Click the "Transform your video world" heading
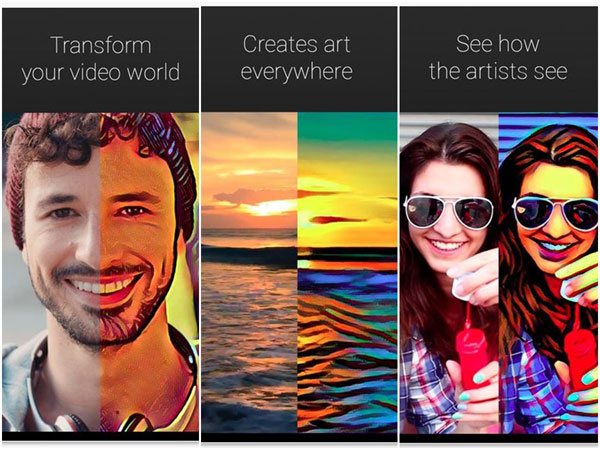This screenshot has width=600, height=450. click(101, 59)
